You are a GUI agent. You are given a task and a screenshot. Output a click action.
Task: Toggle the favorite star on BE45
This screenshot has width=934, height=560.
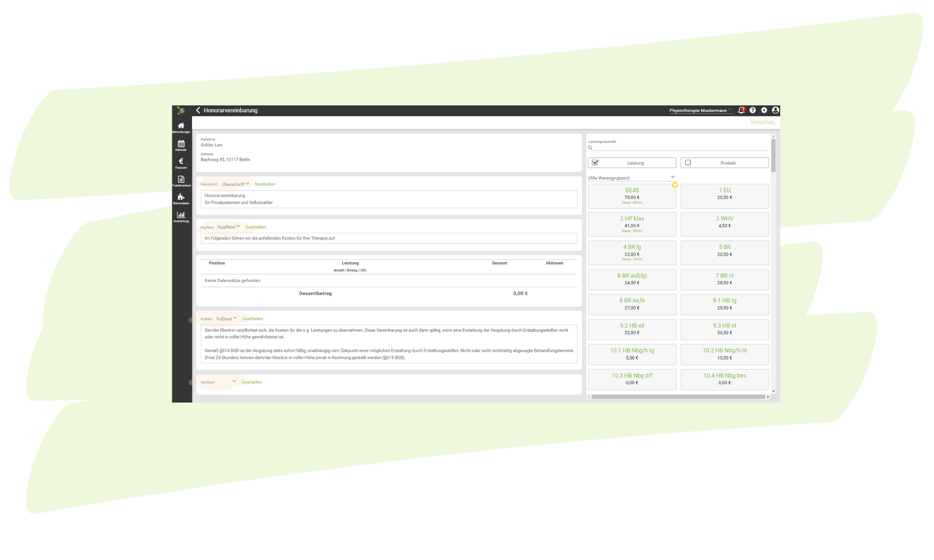click(675, 185)
